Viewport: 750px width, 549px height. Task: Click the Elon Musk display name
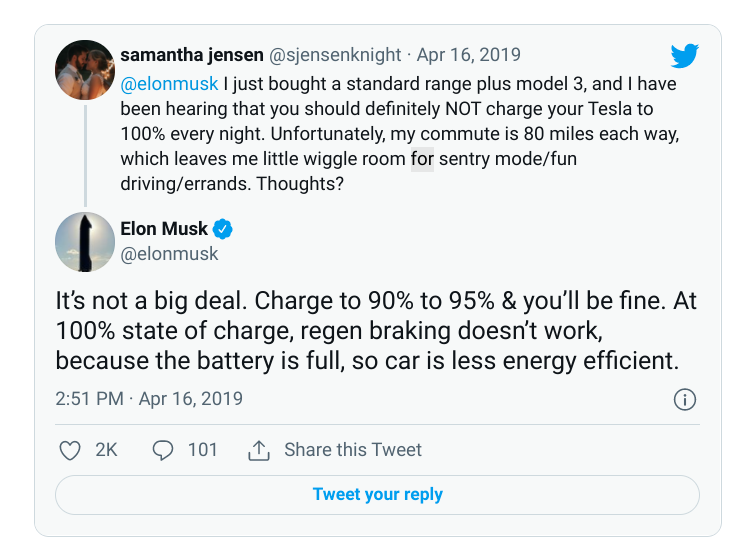tap(164, 229)
